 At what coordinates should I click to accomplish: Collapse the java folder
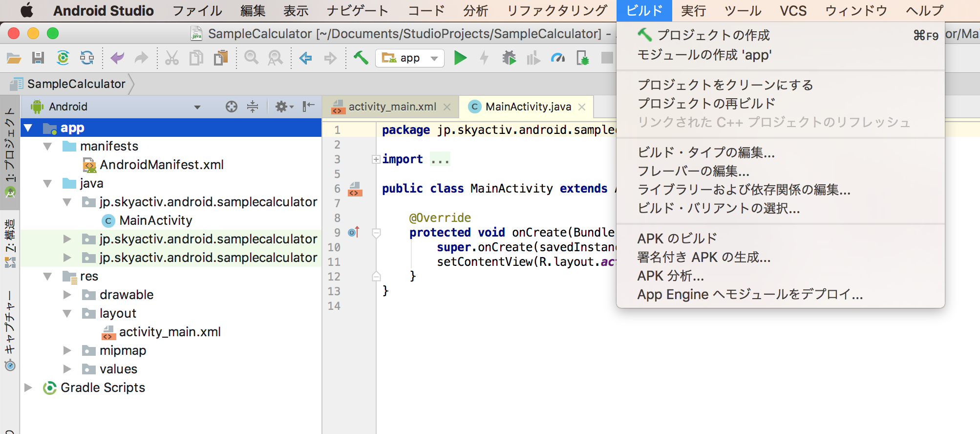click(x=47, y=184)
